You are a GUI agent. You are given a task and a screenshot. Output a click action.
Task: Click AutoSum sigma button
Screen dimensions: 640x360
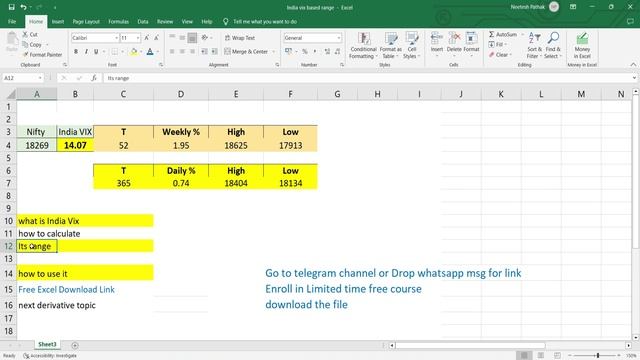click(x=503, y=35)
